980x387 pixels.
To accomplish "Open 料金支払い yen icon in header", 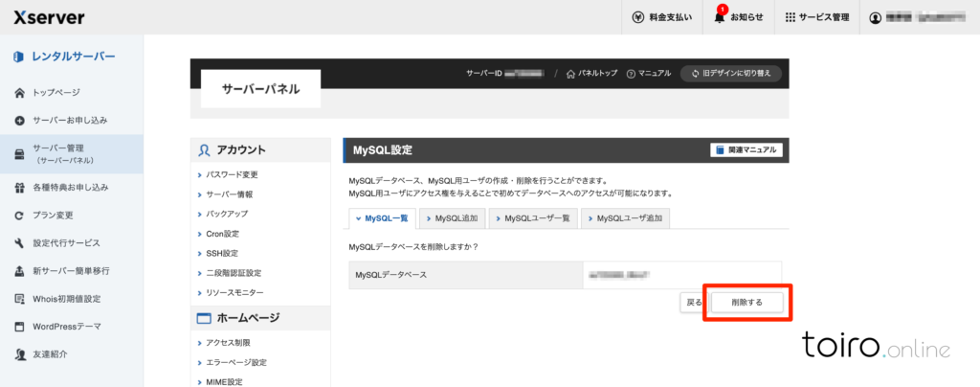I will (x=638, y=17).
